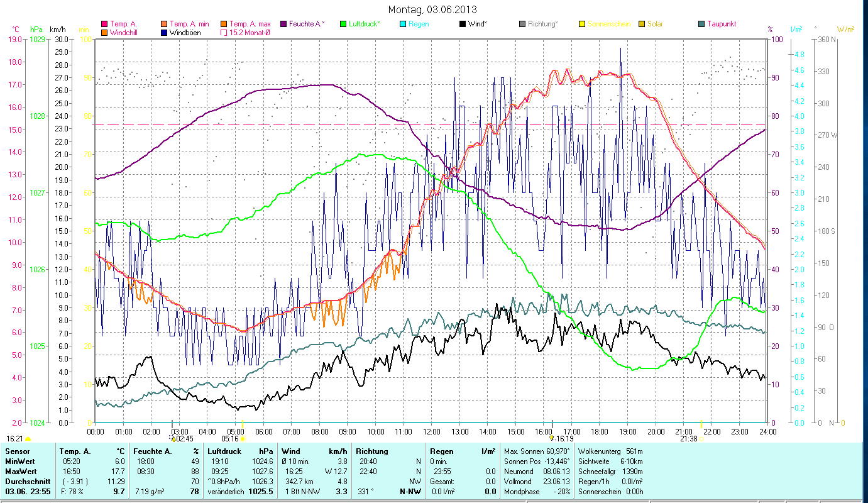Click the 16:19 marker below time axis
Screen dimensions: 868x503
pos(563,439)
